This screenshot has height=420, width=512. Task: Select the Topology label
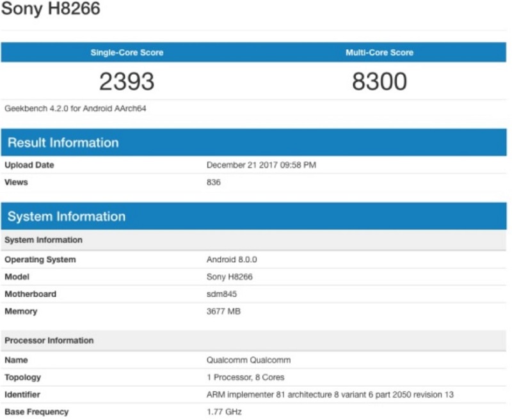coord(23,377)
